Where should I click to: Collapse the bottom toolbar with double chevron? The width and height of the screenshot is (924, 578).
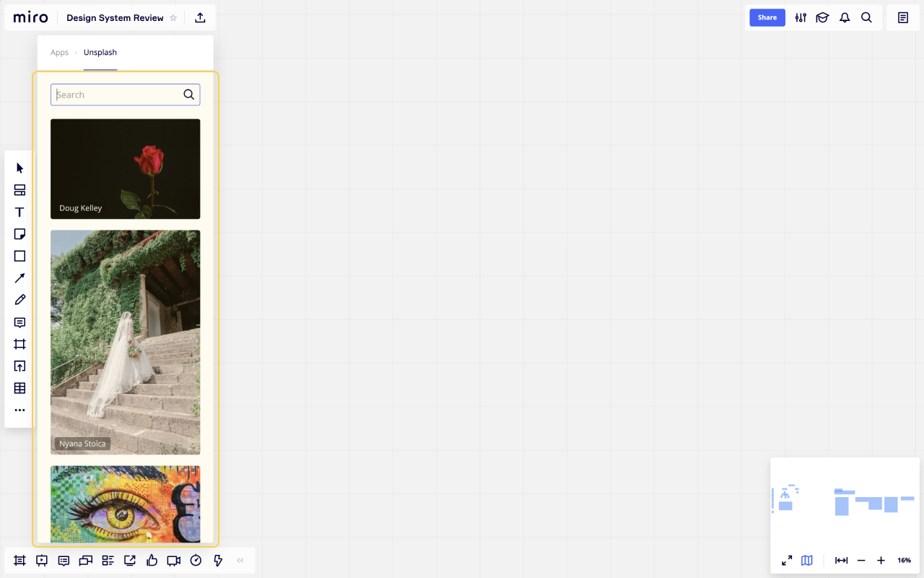pos(240,560)
